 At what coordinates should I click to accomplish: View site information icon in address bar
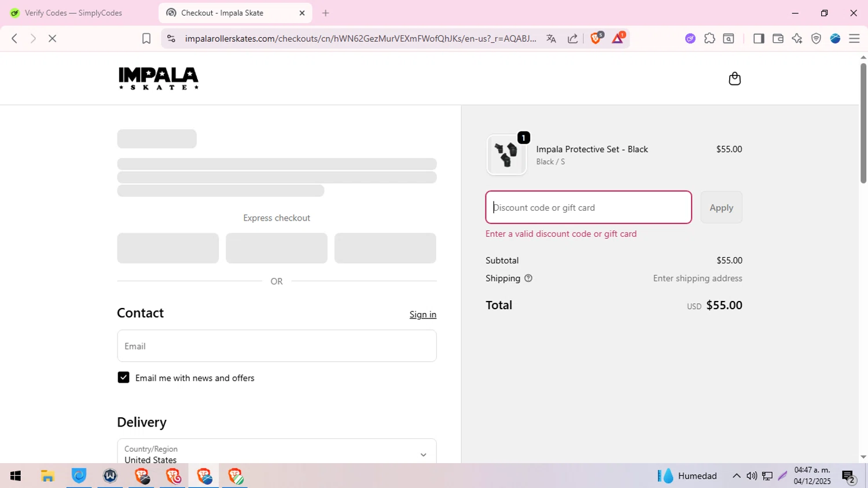171,38
